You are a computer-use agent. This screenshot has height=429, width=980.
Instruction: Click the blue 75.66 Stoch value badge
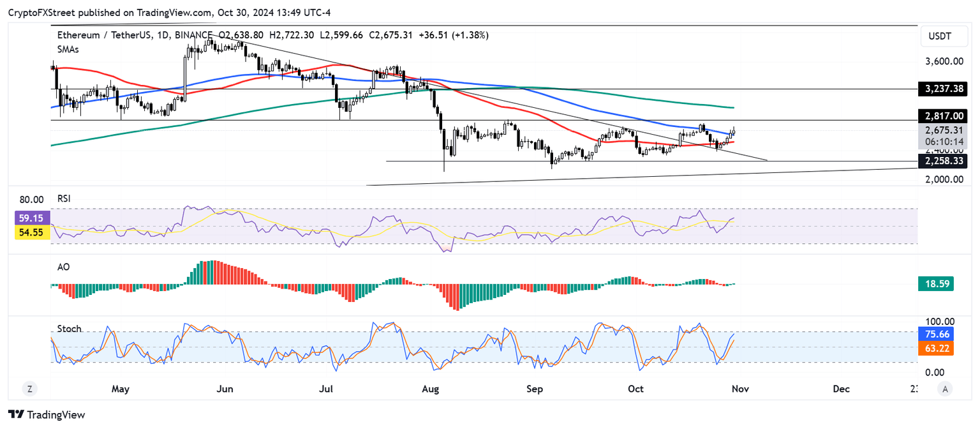(x=935, y=334)
